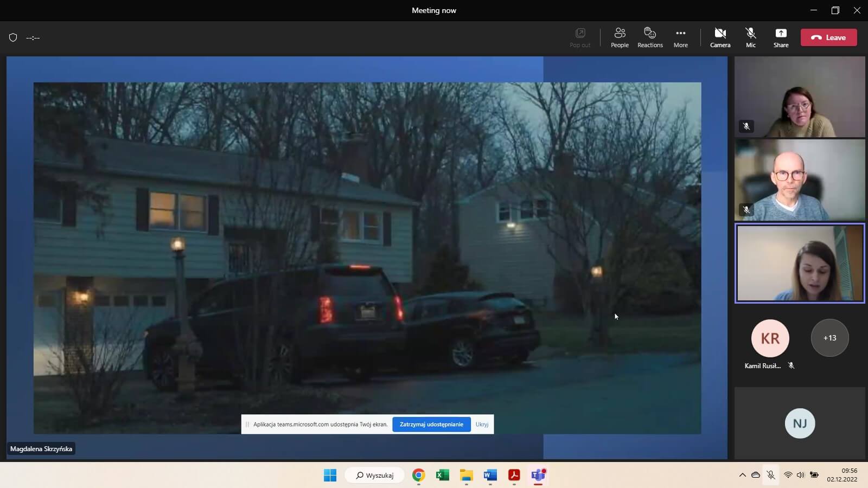The image size is (868, 488).
Task: Click the KR participant avatar
Action: [x=770, y=338]
